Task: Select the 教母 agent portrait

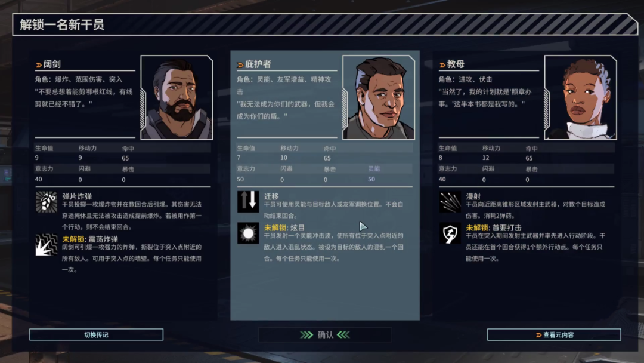Action: 580,97
